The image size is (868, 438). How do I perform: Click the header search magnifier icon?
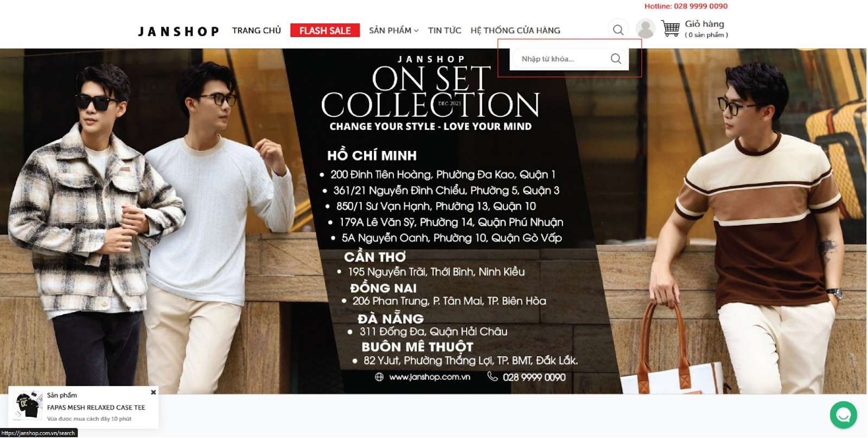pos(618,30)
